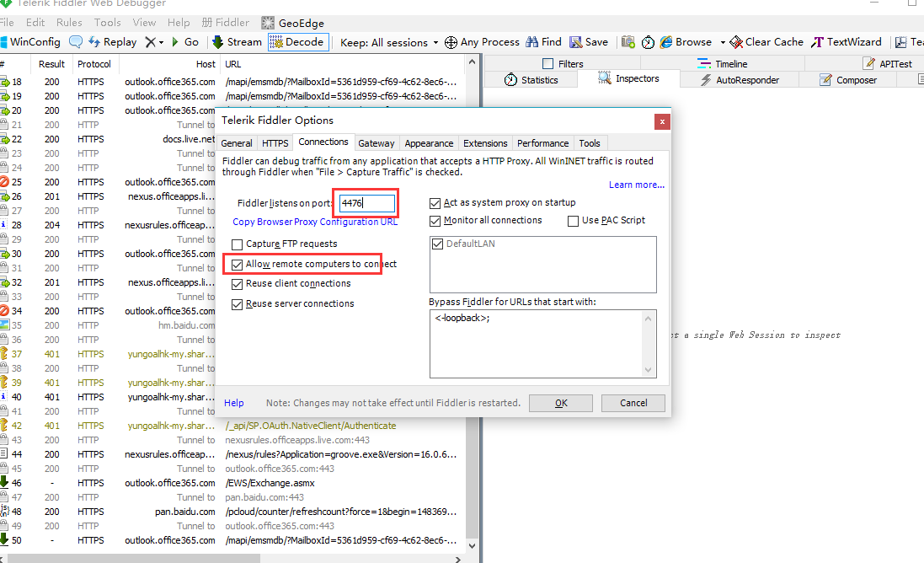Expand the Browse dropdown arrow
The height and width of the screenshot is (563, 924).
[722, 42]
